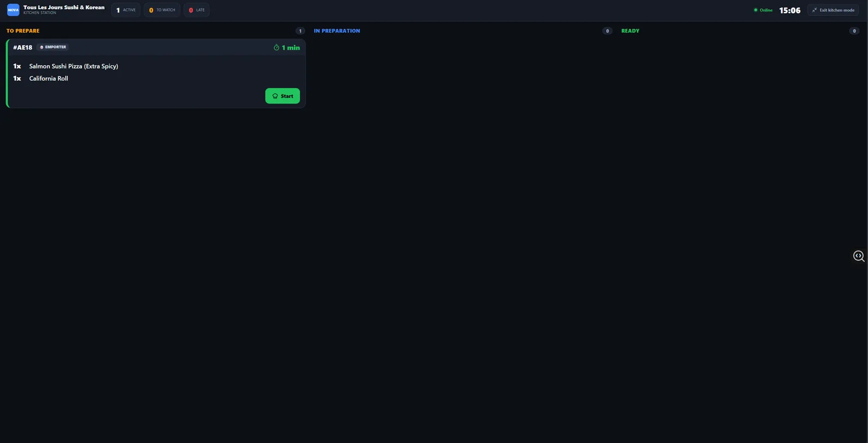
Task: Click the NOVA logo icon
Action: [13, 10]
